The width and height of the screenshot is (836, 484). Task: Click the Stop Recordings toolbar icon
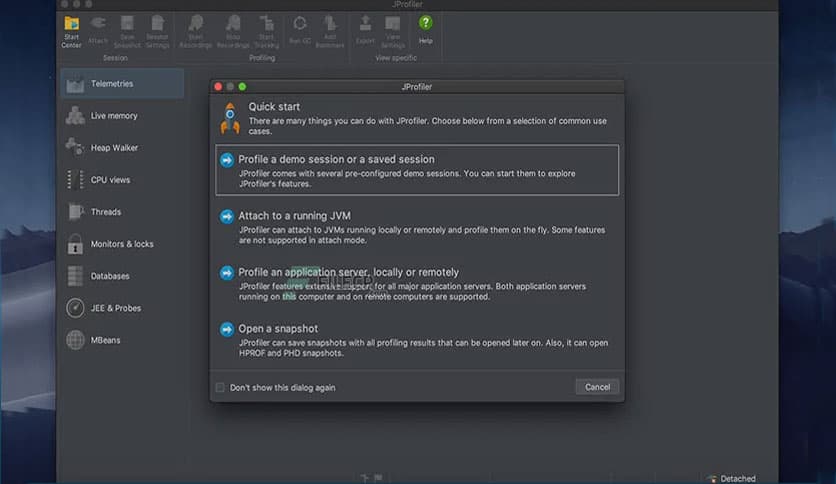point(233,32)
